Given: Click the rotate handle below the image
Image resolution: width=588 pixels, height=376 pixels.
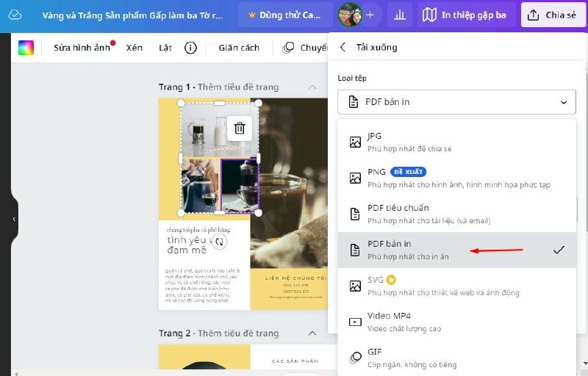Looking at the screenshot, I should pyautogui.click(x=220, y=241).
